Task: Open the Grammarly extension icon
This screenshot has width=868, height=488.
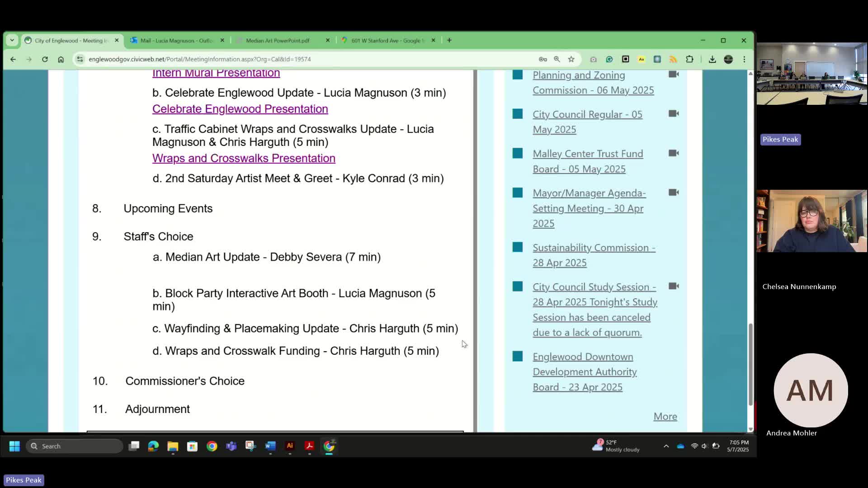Action: (x=609, y=59)
